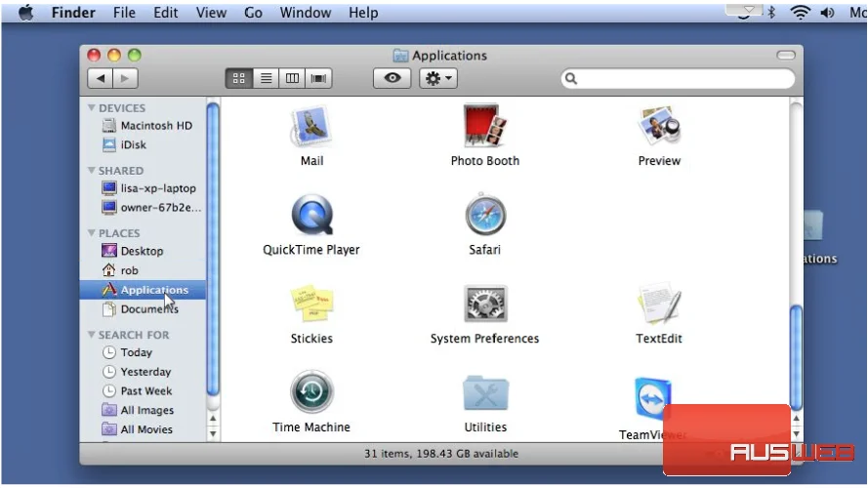Open the Help menu

(363, 12)
